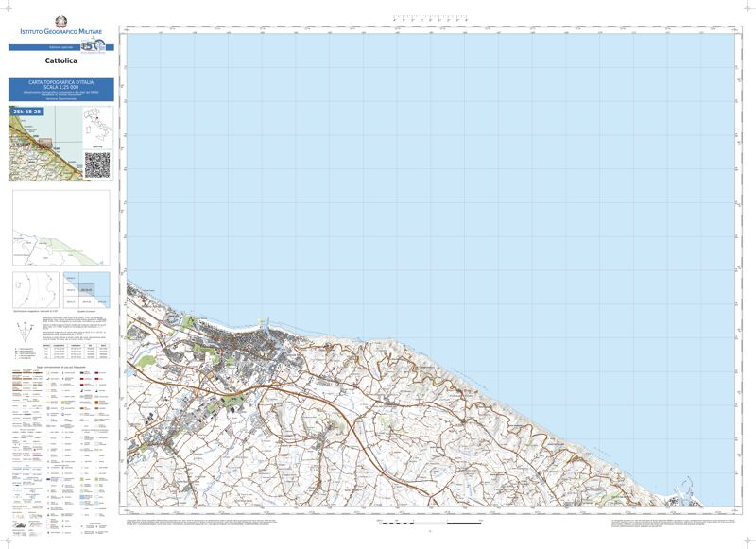Click the QR code in the overview panel
This screenshot has height=549, width=756.
tap(97, 163)
